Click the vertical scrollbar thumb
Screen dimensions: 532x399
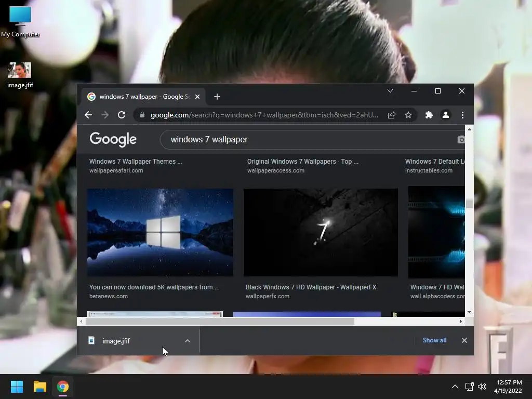pyautogui.click(x=469, y=204)
